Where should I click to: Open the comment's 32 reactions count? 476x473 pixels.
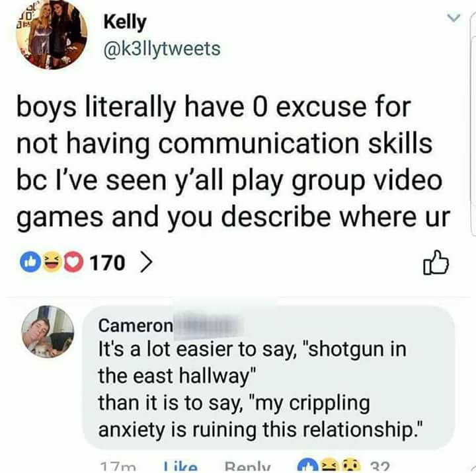pos(379,467)
